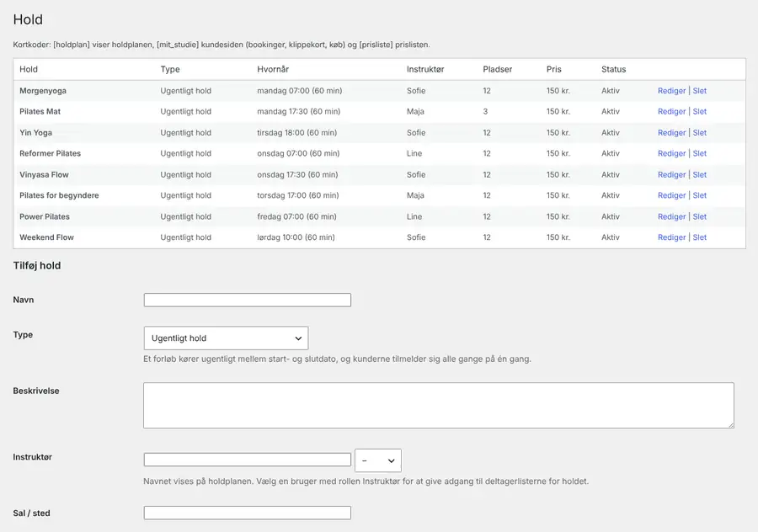Edit the Reformer Pilates class
758x532 pixels.
(671, 153)
